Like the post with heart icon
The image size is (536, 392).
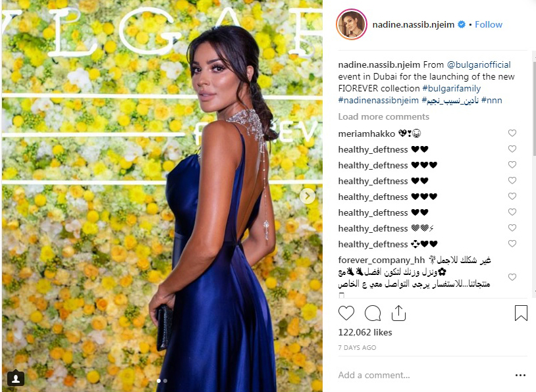[346, 313]
